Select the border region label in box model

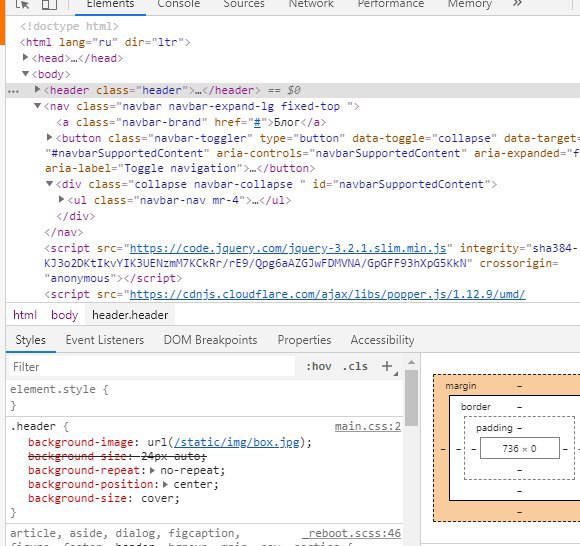[x=476, y=407]
